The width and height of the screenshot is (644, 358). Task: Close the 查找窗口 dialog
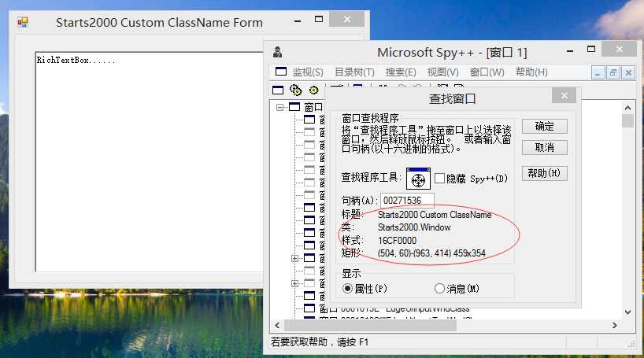[564, 96]
